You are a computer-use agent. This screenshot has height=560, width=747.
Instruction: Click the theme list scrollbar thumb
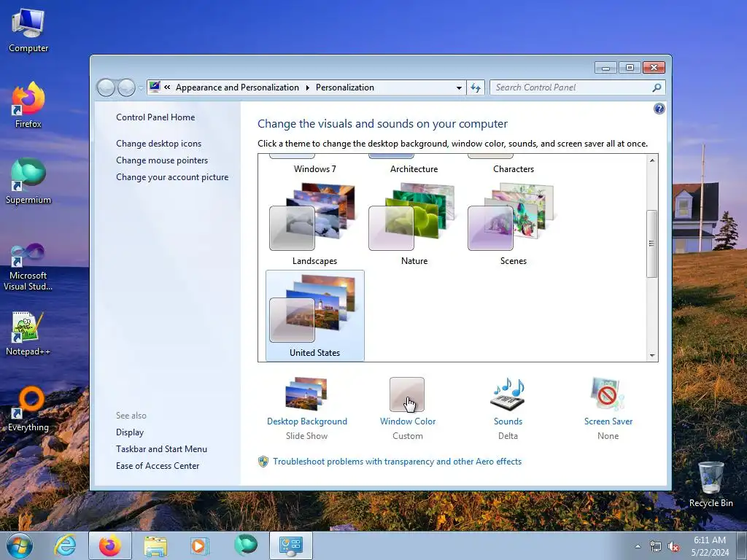click(651, 244)
